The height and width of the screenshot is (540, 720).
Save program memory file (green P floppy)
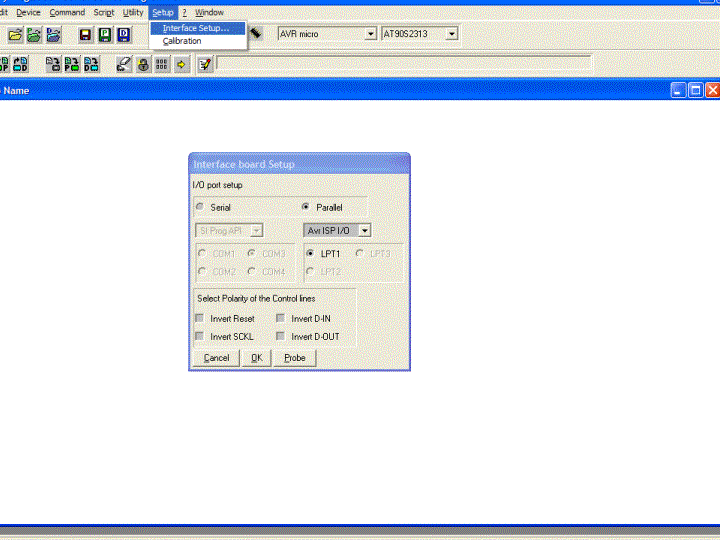(105, 35)
